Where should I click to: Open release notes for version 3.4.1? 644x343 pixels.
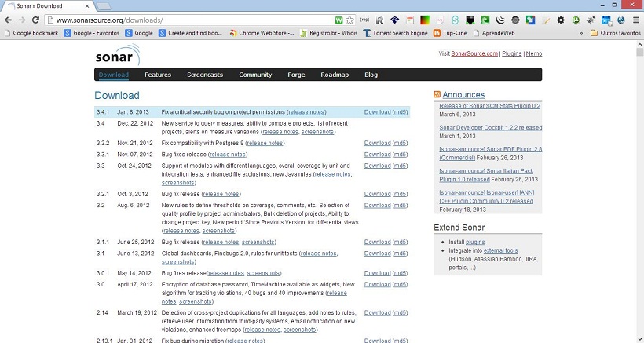tap(306, 112)
